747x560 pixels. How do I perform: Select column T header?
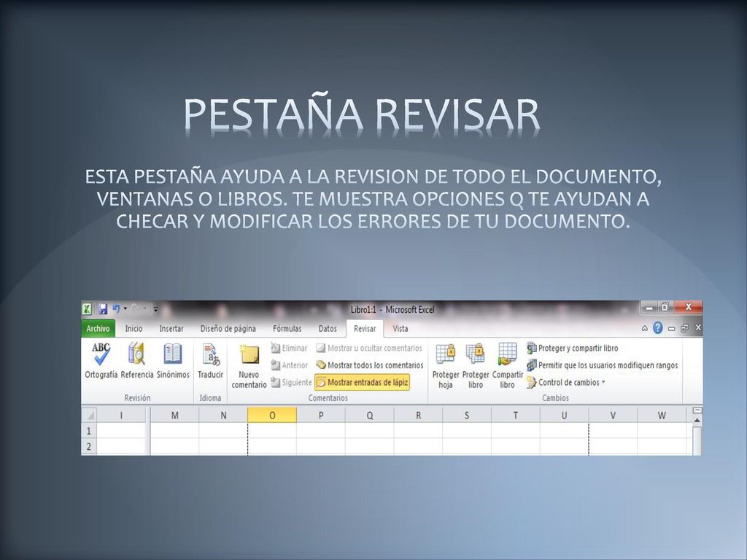click(x=516, y=415)
